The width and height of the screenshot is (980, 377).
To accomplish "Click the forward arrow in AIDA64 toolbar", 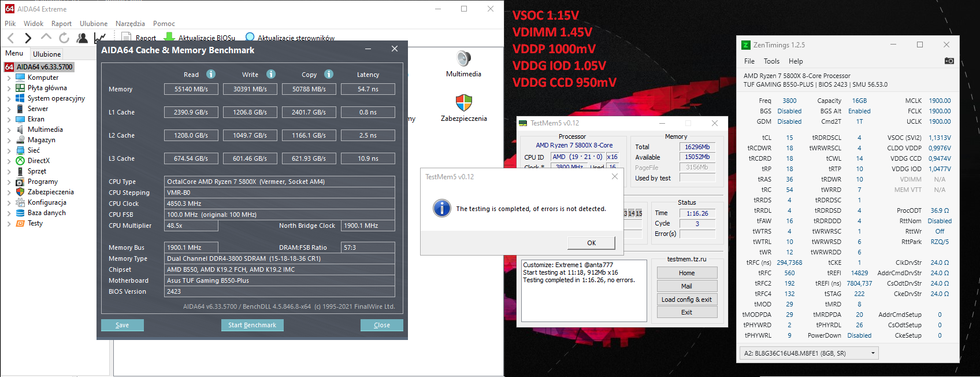I will pyautogui.click(x=28, y=38).
